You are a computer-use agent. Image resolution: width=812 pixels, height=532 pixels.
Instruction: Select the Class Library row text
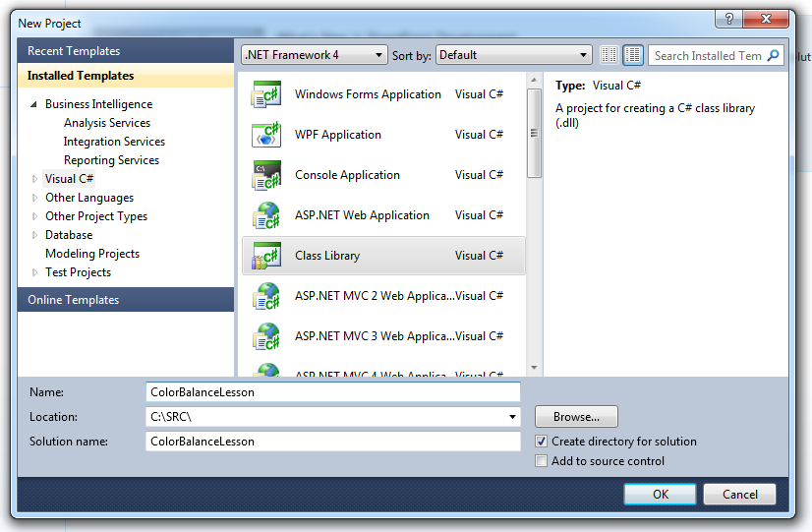327,256
